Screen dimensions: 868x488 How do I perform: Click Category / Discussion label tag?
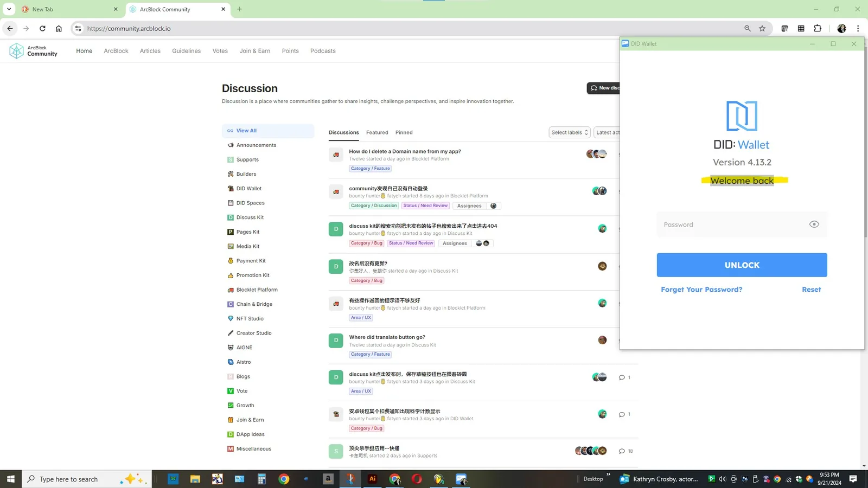tap(374, 206)
